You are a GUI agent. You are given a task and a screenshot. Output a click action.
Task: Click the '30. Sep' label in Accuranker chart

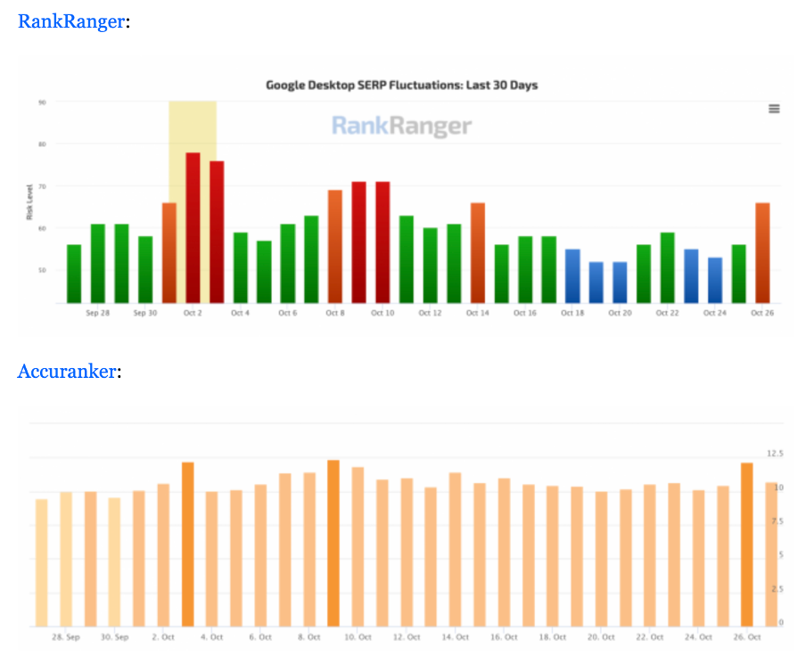pyautogui.click(x=115, y=637)
